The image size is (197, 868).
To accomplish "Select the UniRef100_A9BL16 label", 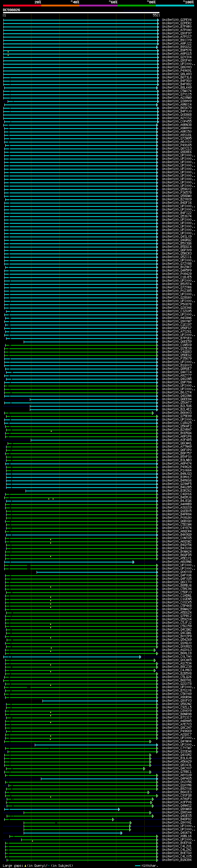I will (177, 836).
